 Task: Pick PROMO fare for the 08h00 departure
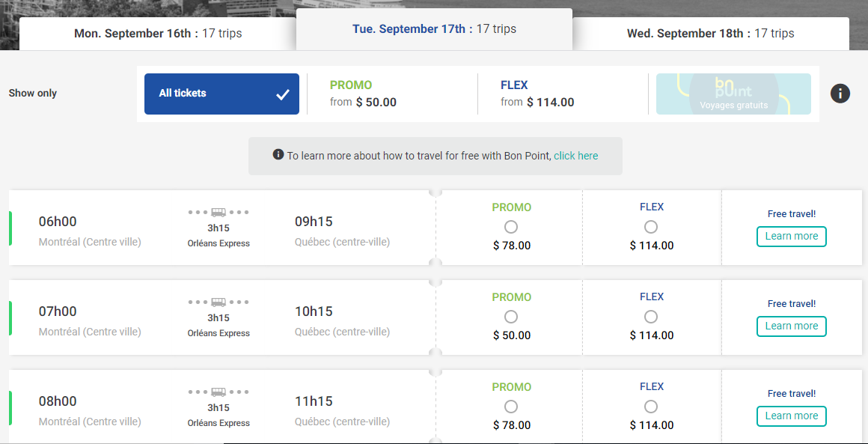point(511,407)
